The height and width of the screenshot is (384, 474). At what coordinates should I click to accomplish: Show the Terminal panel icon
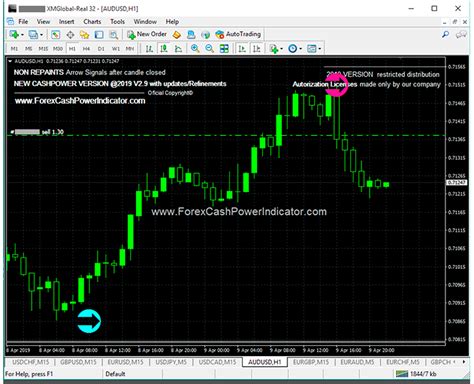(99, 35)
